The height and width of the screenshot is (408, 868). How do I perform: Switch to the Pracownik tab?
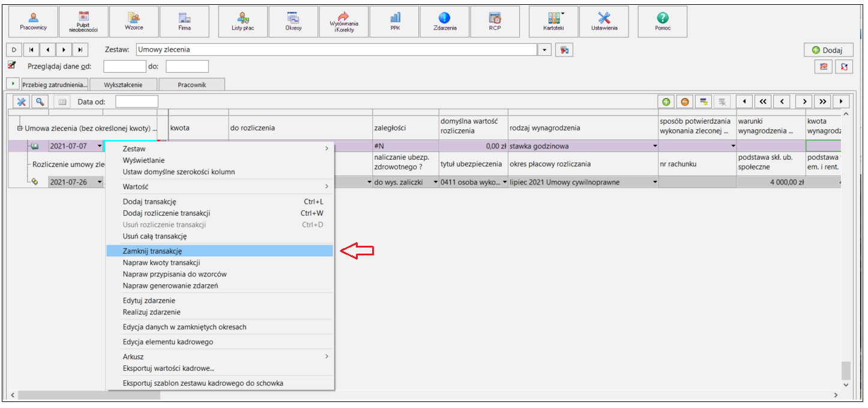coord(192,85)
